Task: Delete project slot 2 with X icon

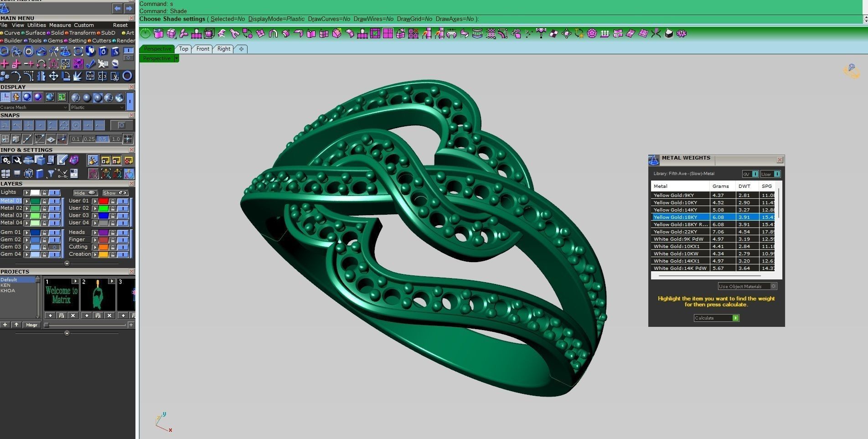Action: 109,315
